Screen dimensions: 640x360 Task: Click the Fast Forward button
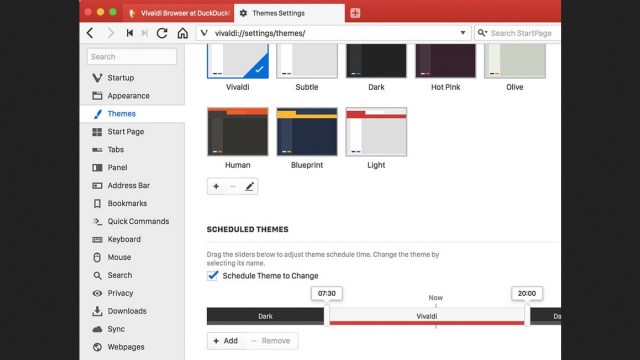144,33
